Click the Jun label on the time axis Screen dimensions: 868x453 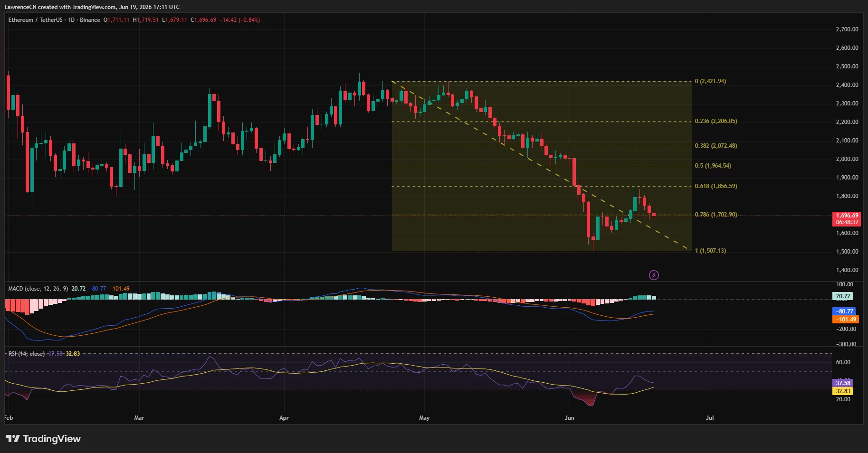click(569, 418)
